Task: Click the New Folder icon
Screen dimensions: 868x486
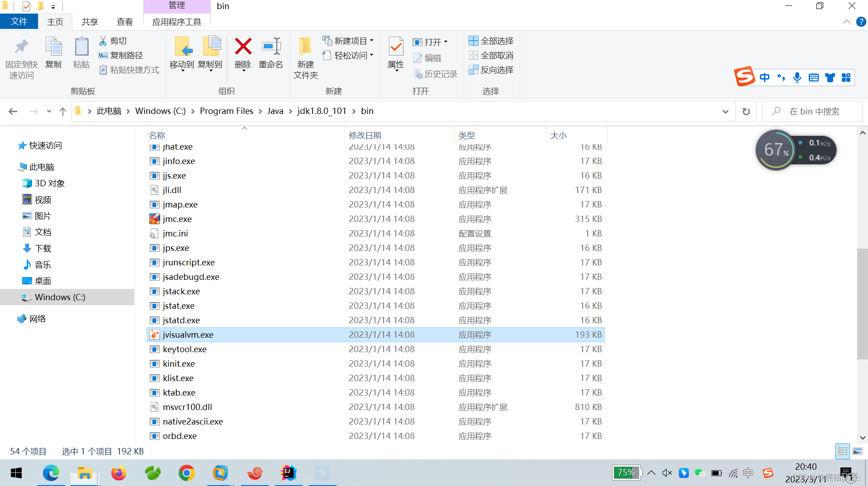Action: (305, 47)
